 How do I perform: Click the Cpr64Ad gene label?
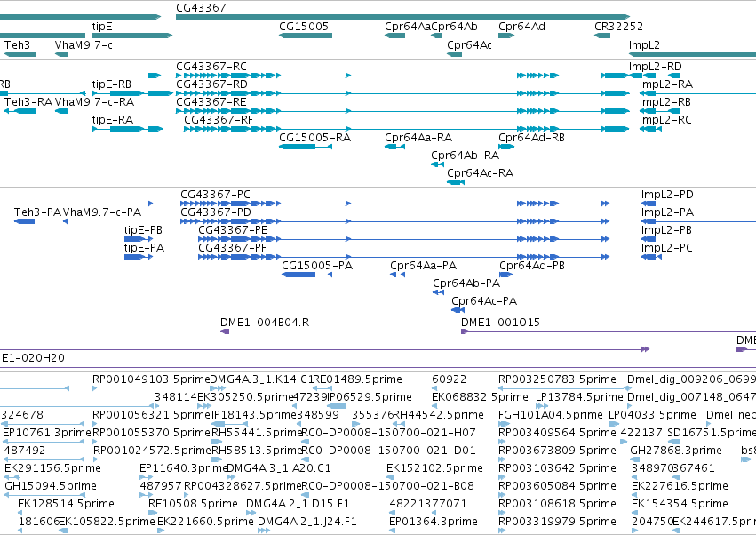point(521,27)
